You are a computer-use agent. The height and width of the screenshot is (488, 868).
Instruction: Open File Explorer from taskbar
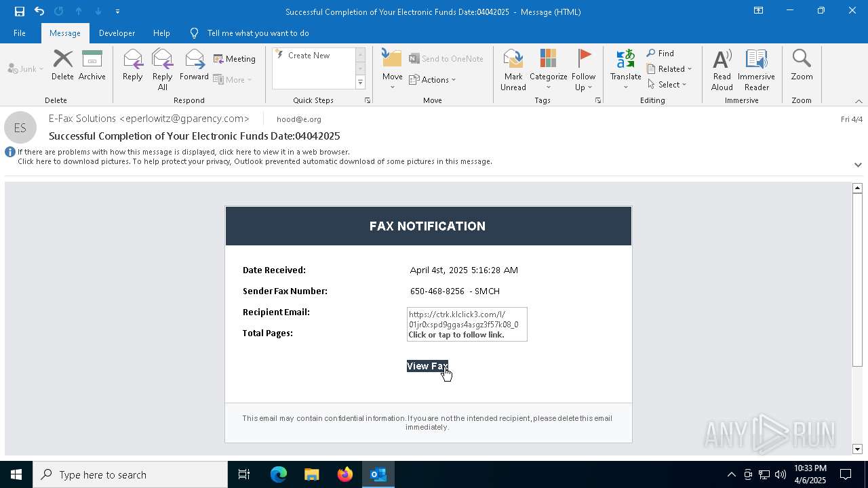tap(312, 474)
